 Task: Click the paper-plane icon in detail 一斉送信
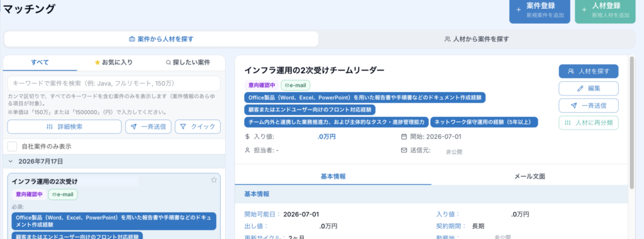574,106
